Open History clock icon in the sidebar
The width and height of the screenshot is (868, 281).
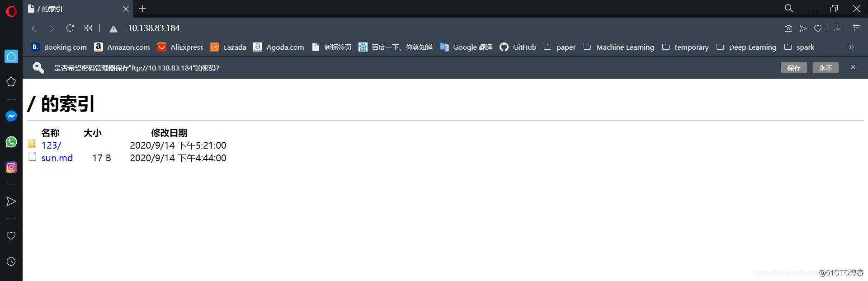[x=11, y=262]
